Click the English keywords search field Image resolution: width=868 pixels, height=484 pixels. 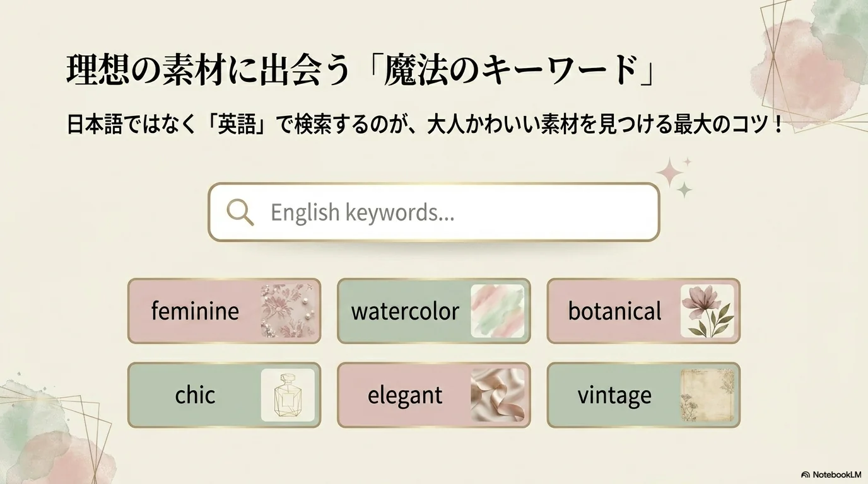[434, 212]
